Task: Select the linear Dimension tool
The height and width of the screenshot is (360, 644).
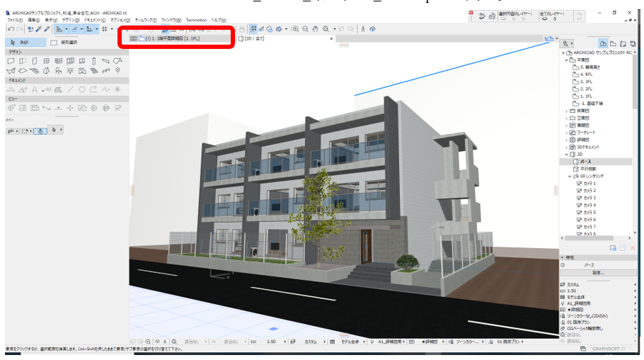Action: (x=11, y=89)
